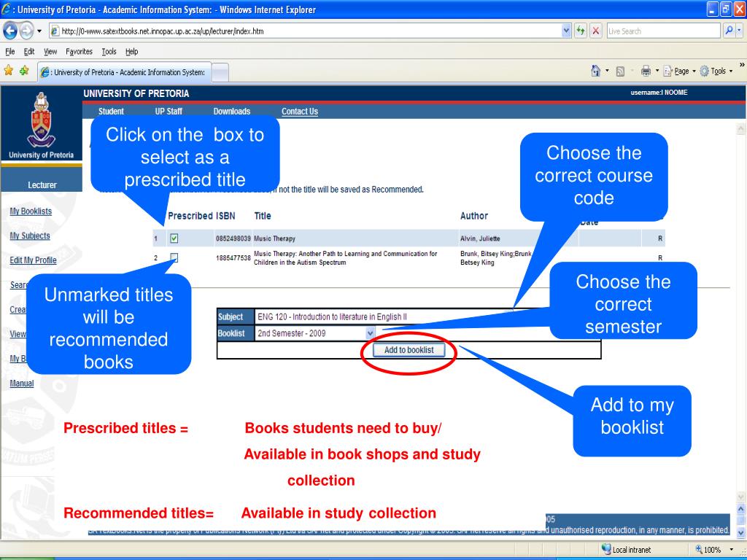
Task: Click the Add to Favorites star-plus icon
Action: 24,71
